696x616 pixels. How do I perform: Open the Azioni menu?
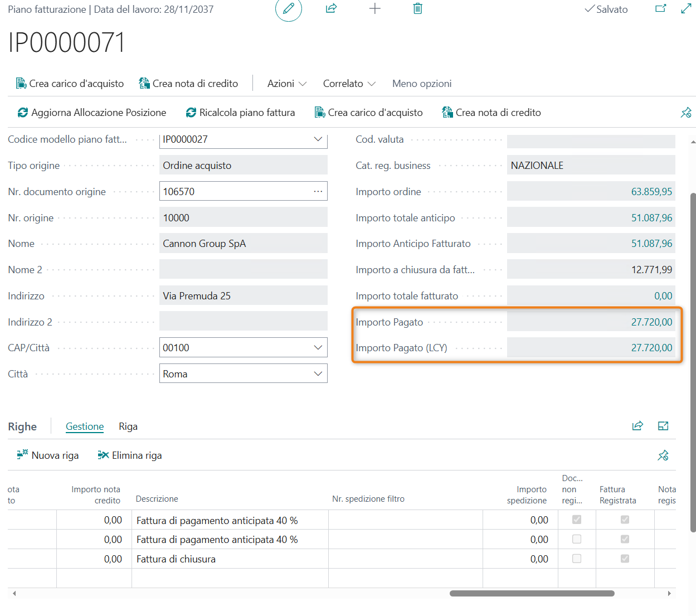(286, 84)
